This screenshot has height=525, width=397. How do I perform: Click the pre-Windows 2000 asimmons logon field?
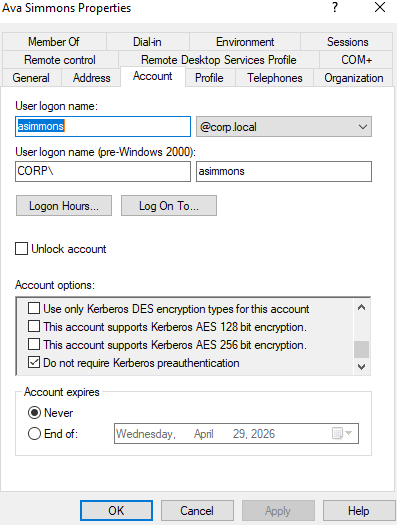284,171
